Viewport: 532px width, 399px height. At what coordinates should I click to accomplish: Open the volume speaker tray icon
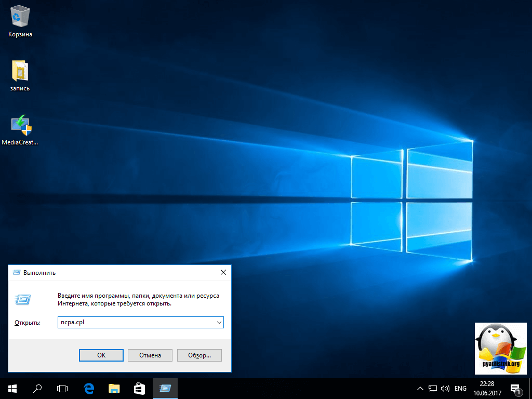tap(445, 389)
